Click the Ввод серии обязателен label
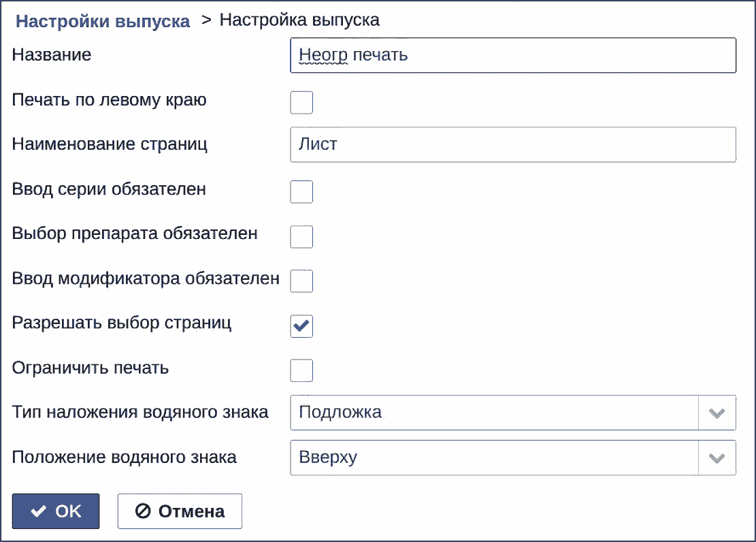Image resolution: width=756 pixels, height=542 pixels. coord(109,189)
